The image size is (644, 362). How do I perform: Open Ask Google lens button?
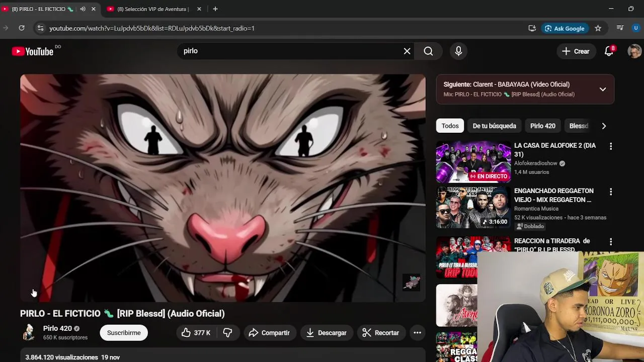point(565,28)
